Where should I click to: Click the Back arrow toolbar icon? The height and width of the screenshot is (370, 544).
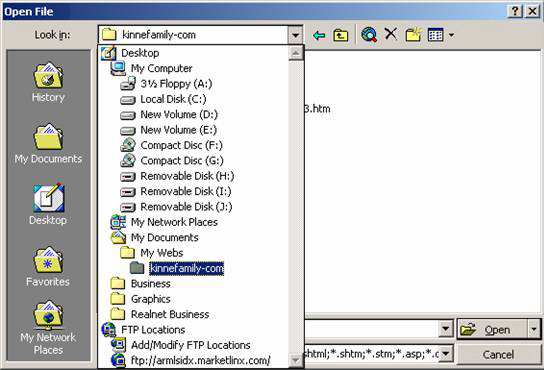[x=319, y=35]
